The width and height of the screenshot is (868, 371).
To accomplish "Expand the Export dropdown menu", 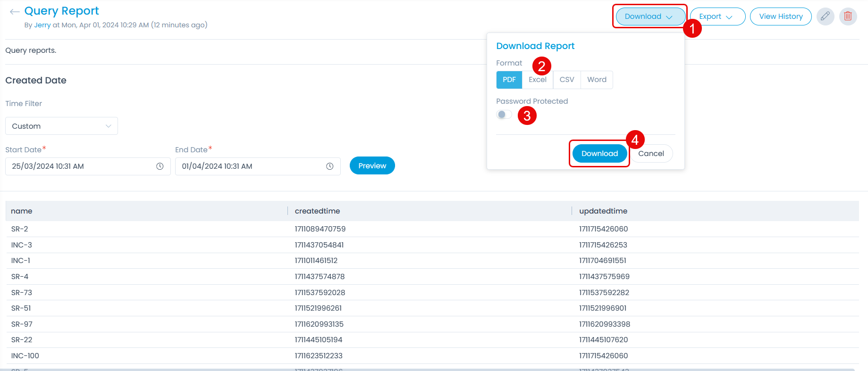I will coord(716,16).
